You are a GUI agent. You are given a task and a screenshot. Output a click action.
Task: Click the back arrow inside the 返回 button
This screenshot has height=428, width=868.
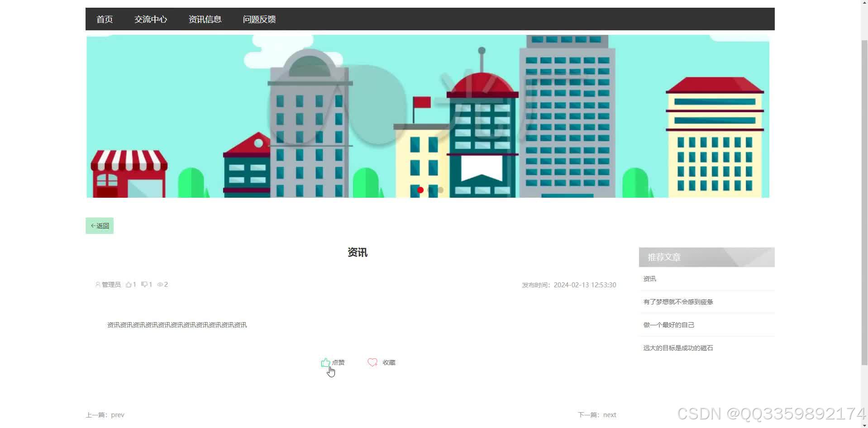pos(94,225)
